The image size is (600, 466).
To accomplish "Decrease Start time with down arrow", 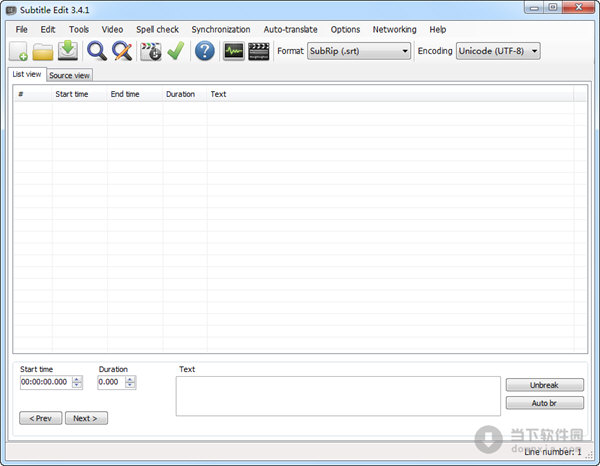I will point(77,385).
